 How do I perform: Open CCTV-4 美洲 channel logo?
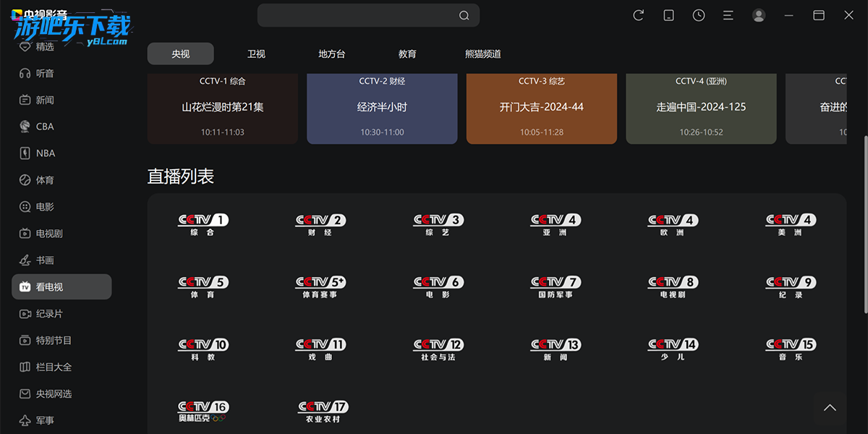791,224
